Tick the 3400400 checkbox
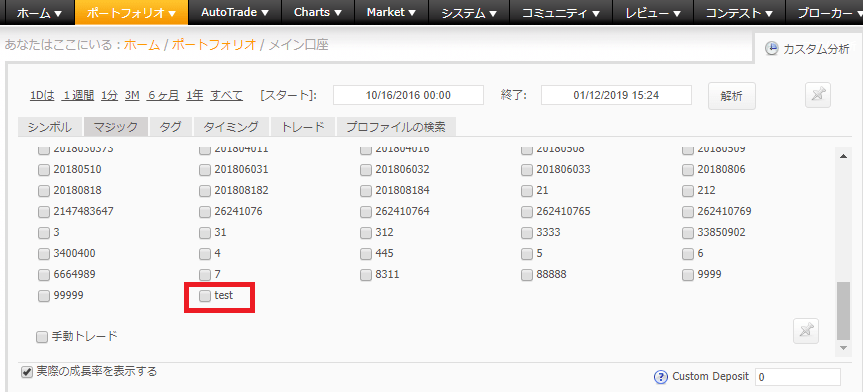Screen dimensions: 863x392 pos(43,254)
